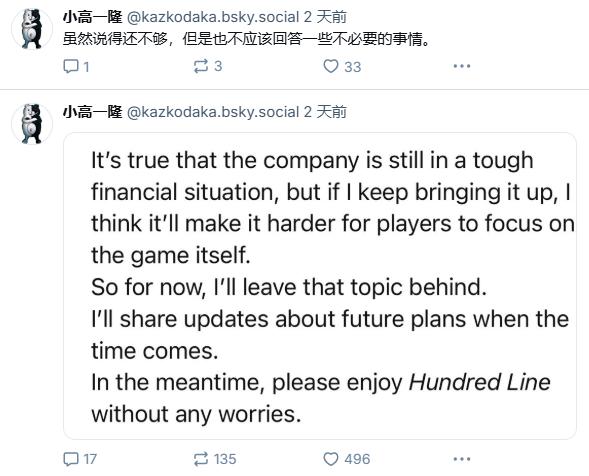The width and height of the screenshot is (589, 476).
Task: Open the '2 天前' timestamp on the second post
Action: 325,112
